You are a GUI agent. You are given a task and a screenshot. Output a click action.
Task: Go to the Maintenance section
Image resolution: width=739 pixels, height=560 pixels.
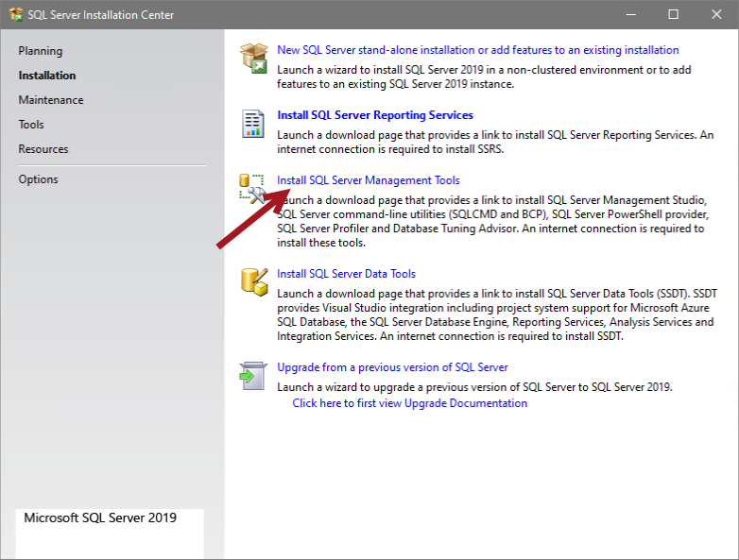click(51, 100)
